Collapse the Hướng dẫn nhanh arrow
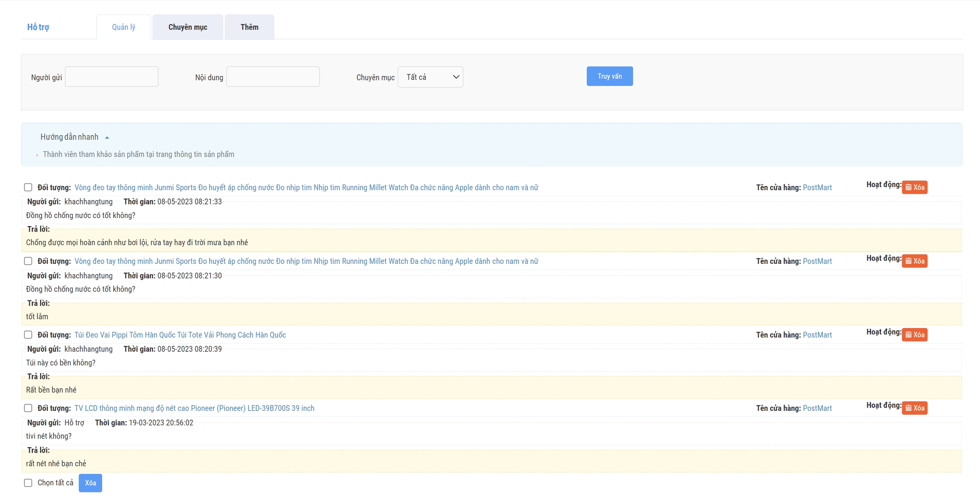 click(107, 137)
